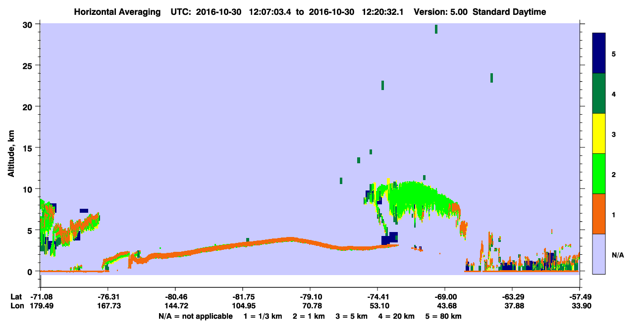Click the end time '12:20:32.1' in title

click(382, 12)
